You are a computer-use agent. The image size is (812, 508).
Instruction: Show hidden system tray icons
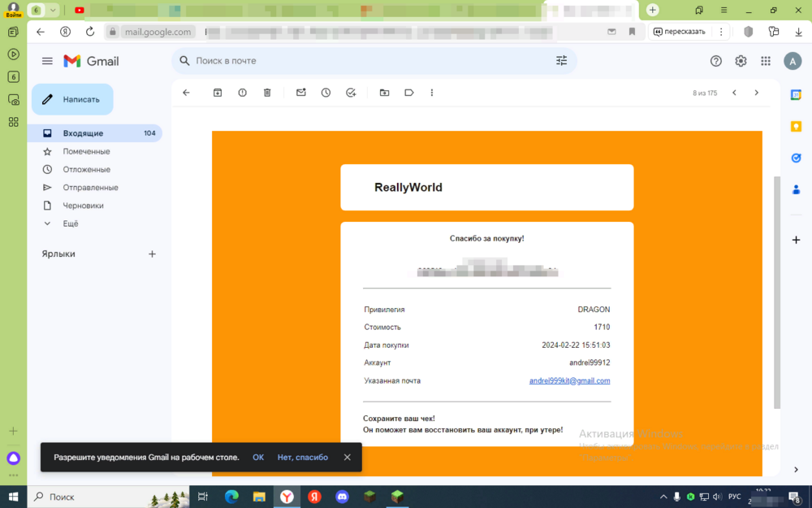point(663,497)
